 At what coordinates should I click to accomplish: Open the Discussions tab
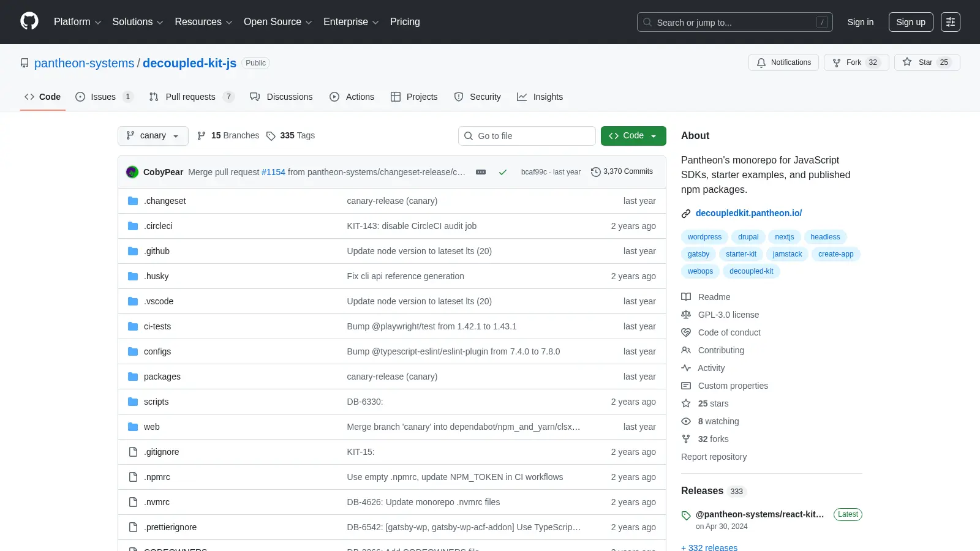click(x=281, y=97)
